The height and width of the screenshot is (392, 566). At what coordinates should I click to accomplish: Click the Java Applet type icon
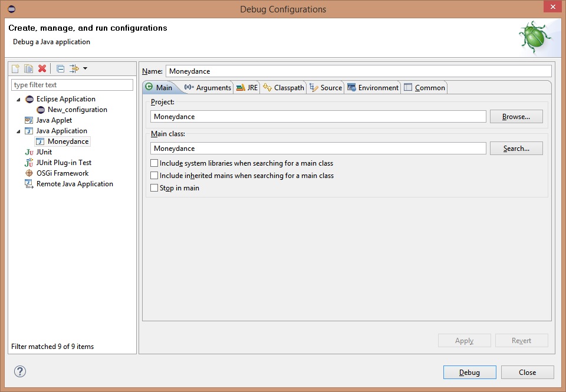pyautogui.click(x=29, y=120)
